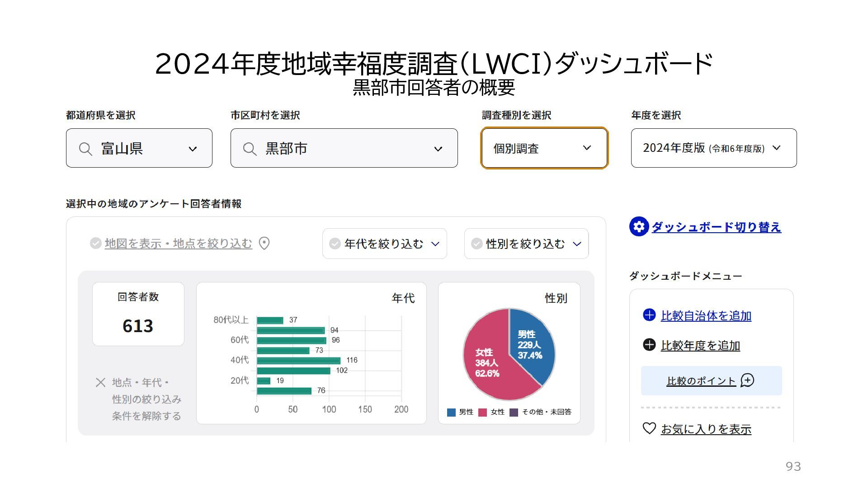
Task: Open the ダッシュボード切り替え link
Action: point(716,227)
